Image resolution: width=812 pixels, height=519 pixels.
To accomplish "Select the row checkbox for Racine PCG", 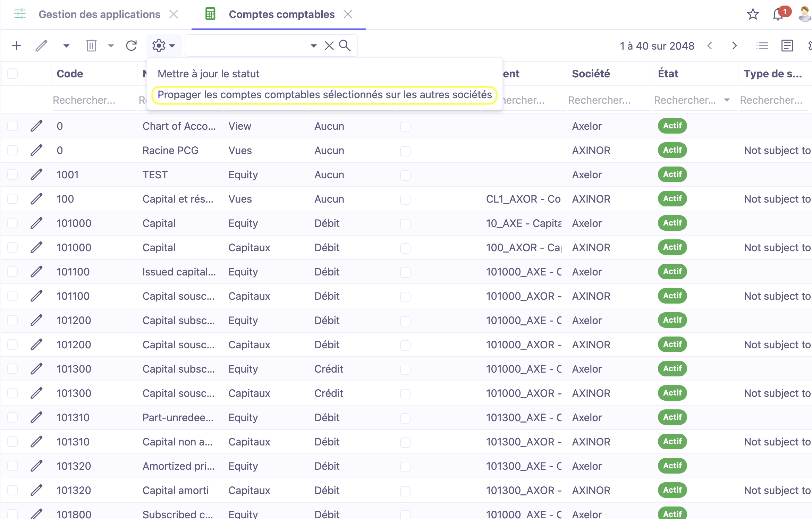I will click(x=12, y=150).
